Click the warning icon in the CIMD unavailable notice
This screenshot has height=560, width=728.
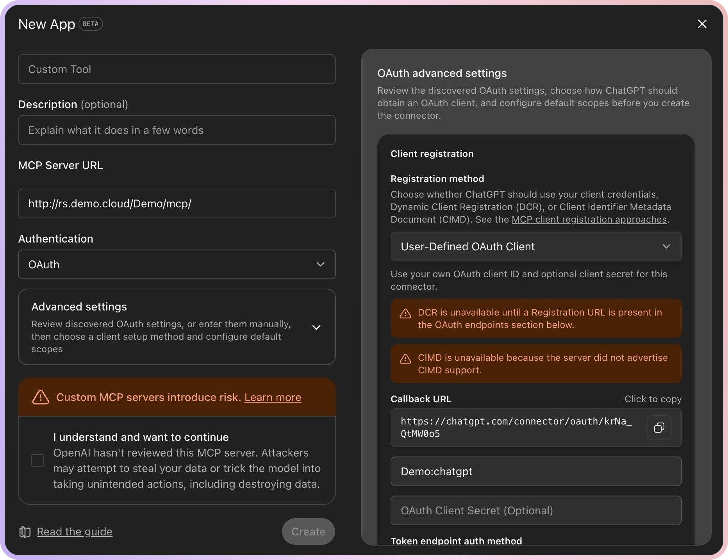tap(405, 359)
